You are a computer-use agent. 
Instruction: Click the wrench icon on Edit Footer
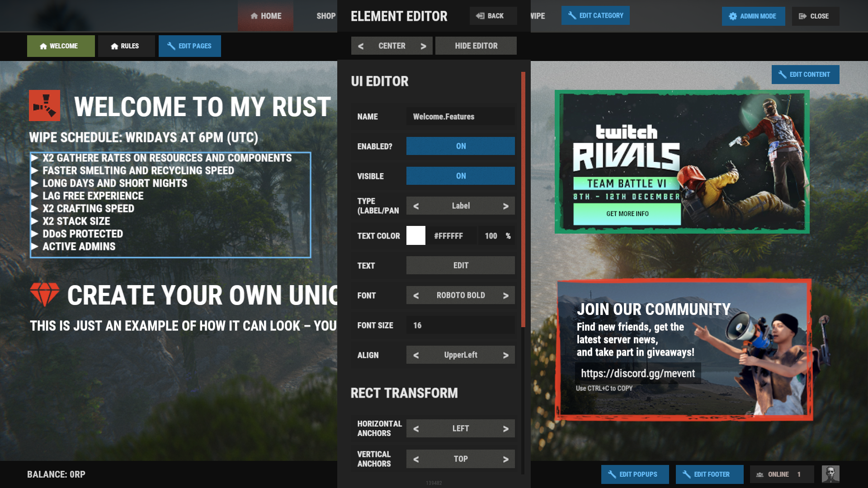pyautogui.click(x=686, y=474)
